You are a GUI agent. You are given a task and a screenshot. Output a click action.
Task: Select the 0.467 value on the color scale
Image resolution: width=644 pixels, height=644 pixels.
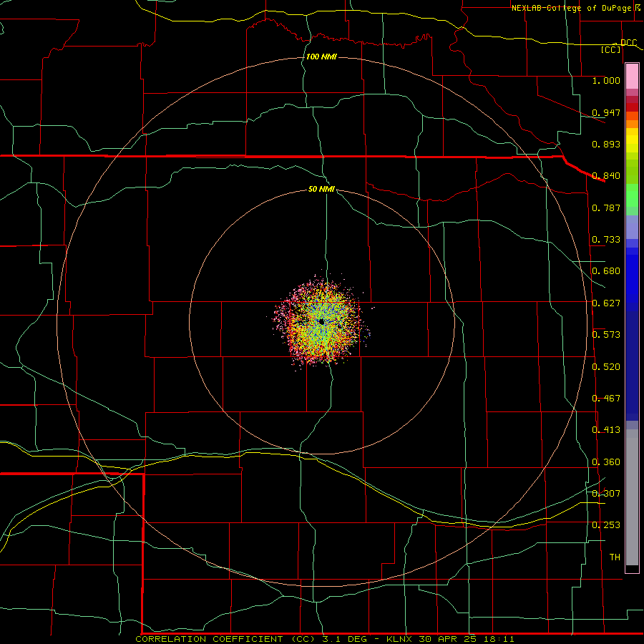pos(606,399)
